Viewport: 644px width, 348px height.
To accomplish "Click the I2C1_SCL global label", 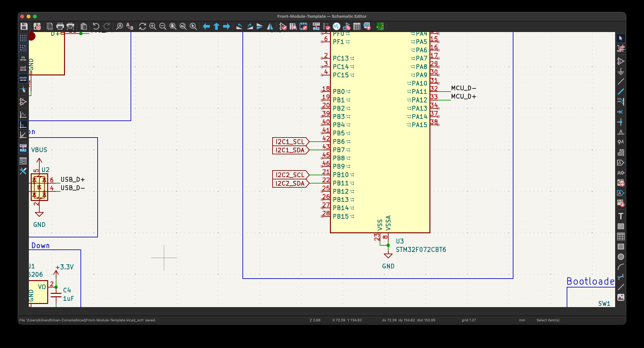I will click(x=290, y=142).
